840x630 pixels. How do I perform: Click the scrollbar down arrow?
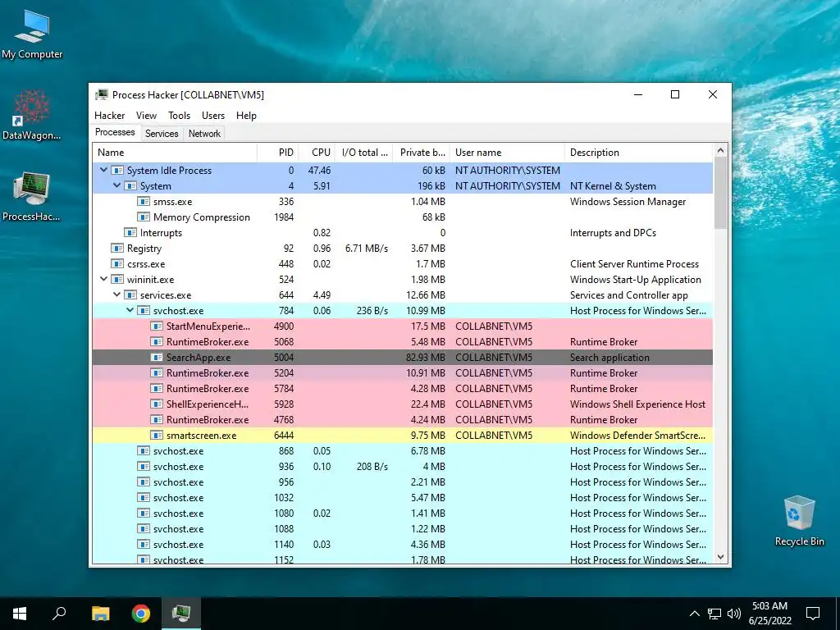coord(720,557)
